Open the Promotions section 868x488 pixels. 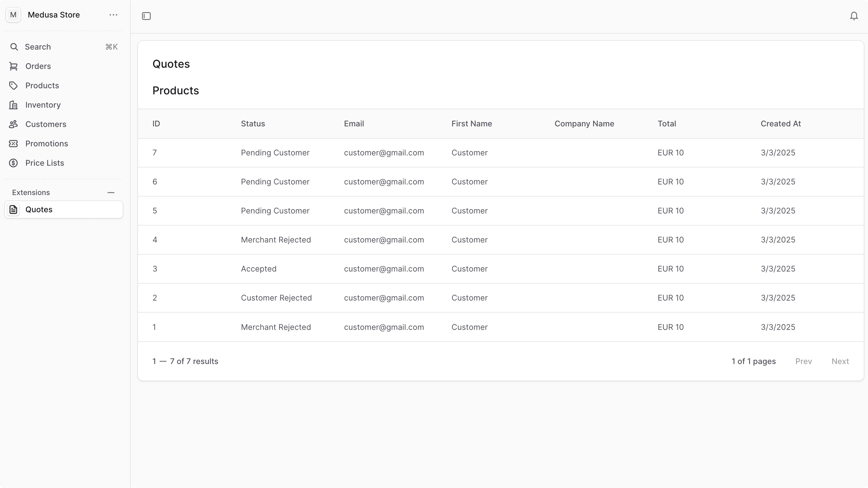pos(47,144)
